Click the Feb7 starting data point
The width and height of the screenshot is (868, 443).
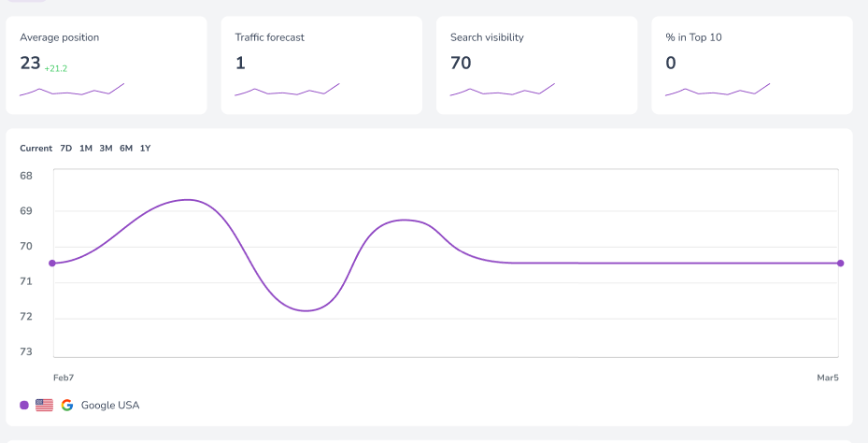pos(52,264)
